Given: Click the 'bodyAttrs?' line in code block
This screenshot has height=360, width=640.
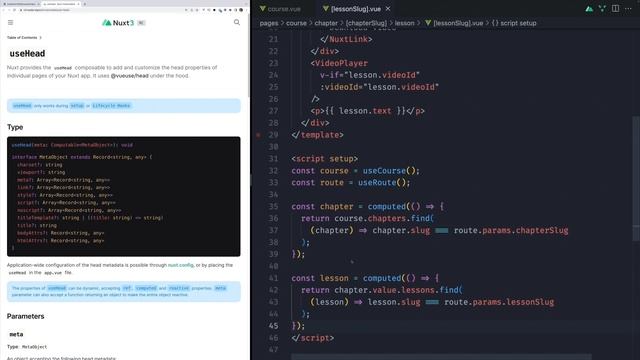Looking at the screenshot, I should (x=60, y=233).
